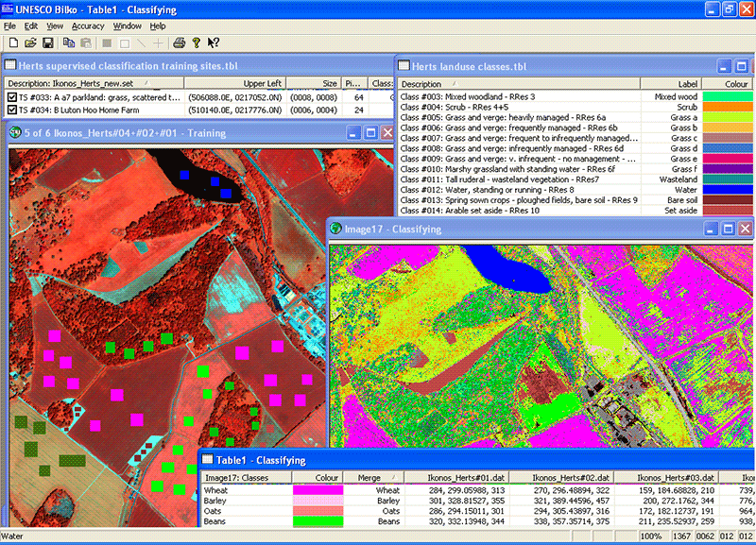Select row Class #005: Grass and verge heavily managed

tap(576, 117)
